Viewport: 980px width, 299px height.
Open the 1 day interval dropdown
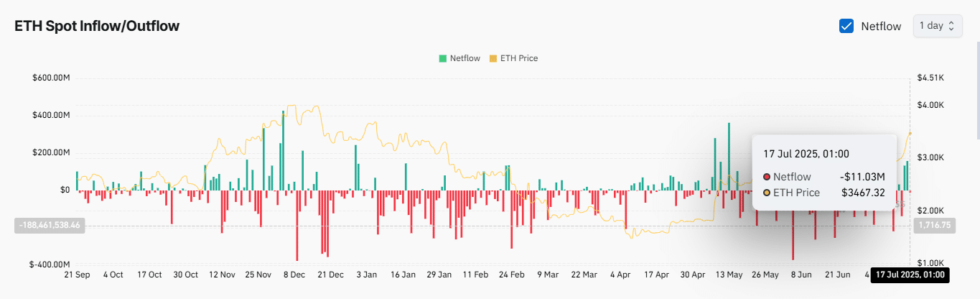937,26
